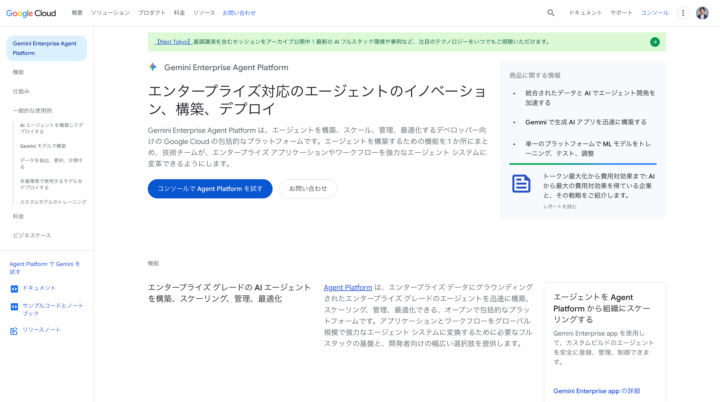This screenshot has width=720, height=402.
Task: Click the トークン最大化から費用対効果まで report text
Action: point(599,186)
